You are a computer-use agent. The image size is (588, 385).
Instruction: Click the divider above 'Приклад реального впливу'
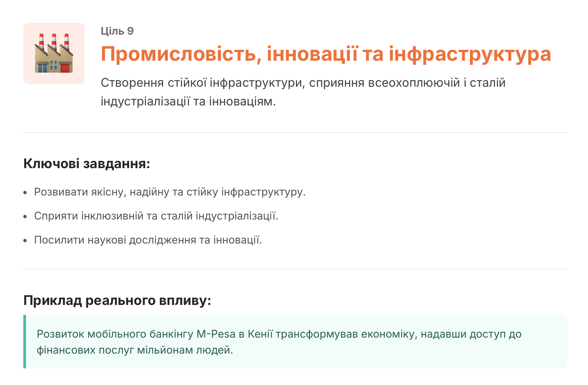pyautogui.click(x=295, y=269)
